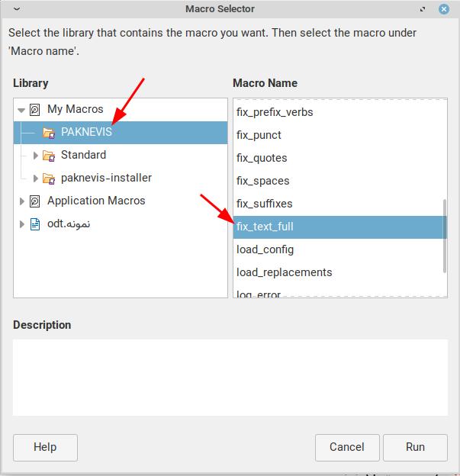Expand the paknevis-installer library node
Image resolution: width=460 pixels, height=476 pixels.
(x=35, y=178)
